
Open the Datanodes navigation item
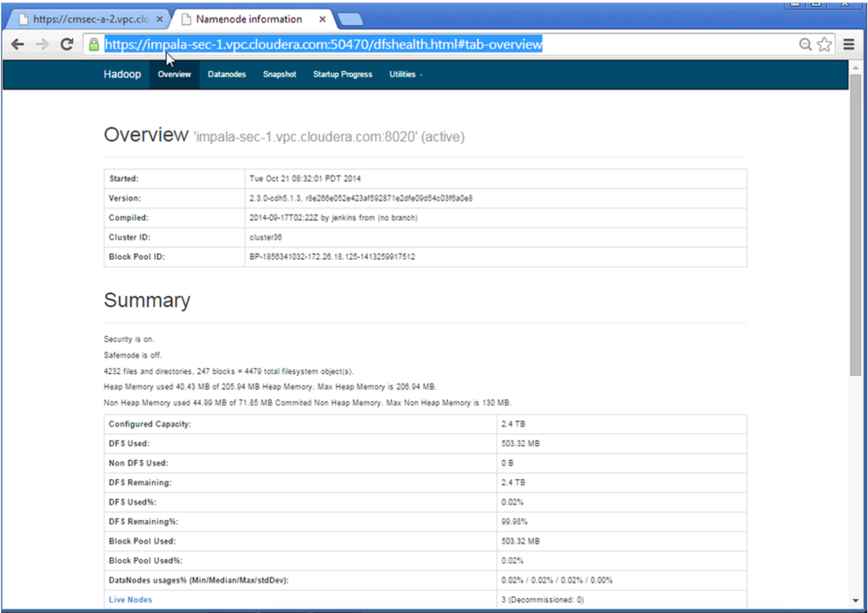(x=227, y=74)
